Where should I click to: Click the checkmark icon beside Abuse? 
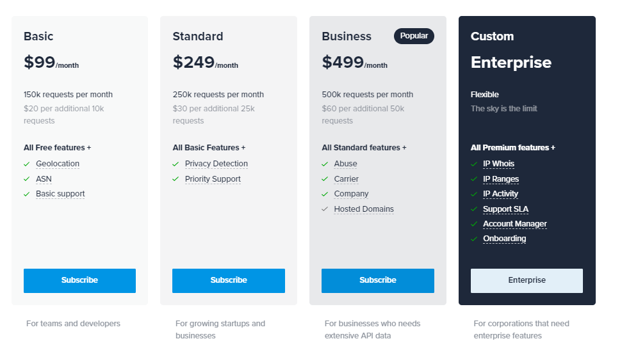(x=325, y=164)
